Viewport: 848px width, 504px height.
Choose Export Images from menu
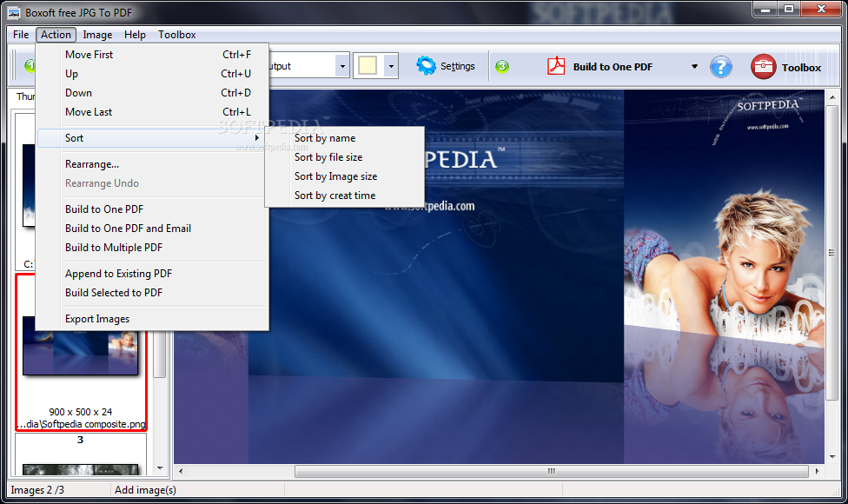coord(153,319)
